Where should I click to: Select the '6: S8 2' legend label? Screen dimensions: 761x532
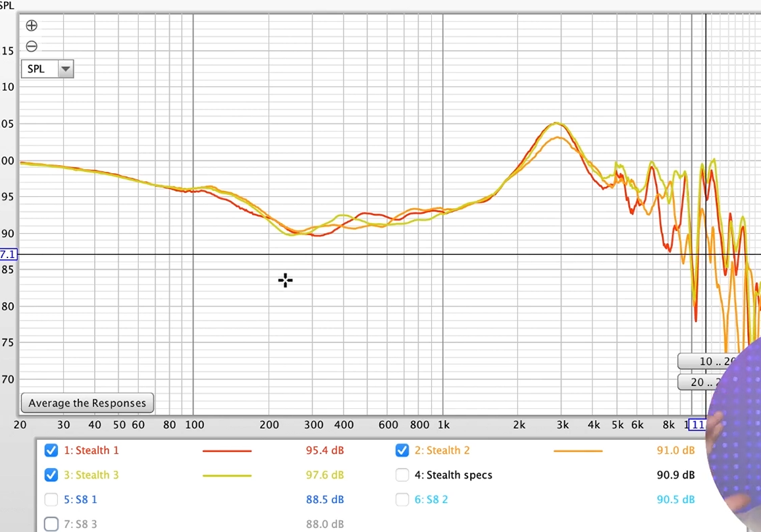(x=431, y=500)
